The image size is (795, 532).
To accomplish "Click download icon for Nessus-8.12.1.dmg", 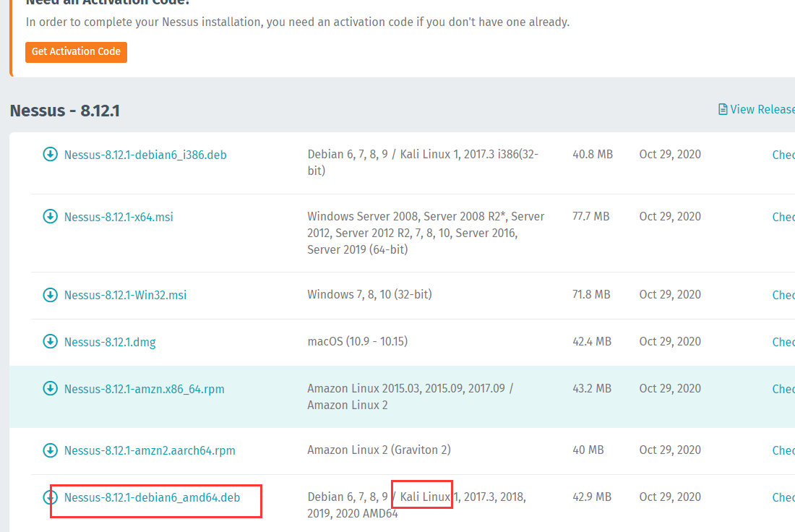I will tap(50, 341).
